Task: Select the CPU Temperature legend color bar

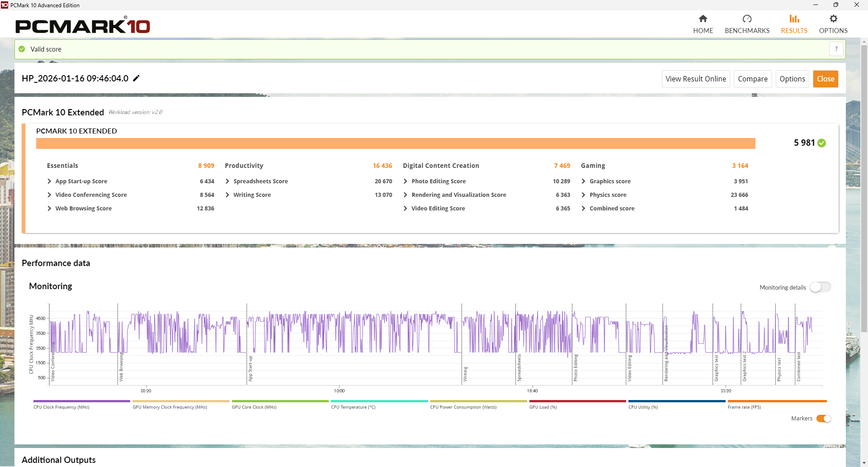Action: coord(379,401)
